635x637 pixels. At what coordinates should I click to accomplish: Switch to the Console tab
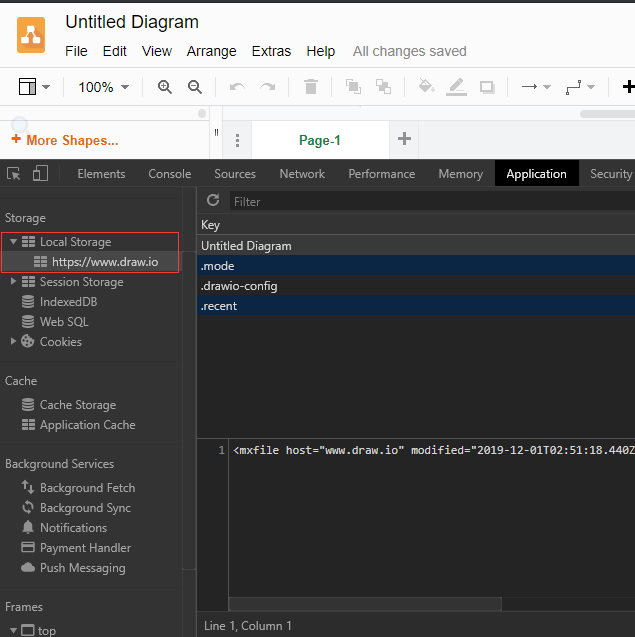pos(169,174)
